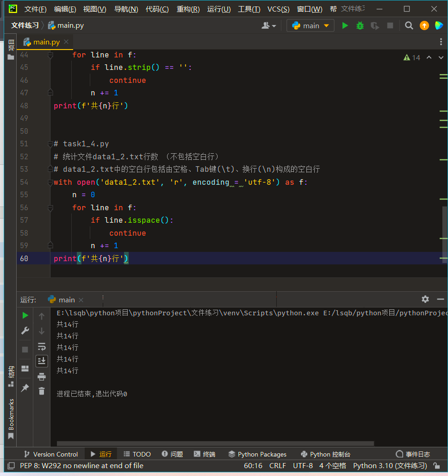Image resolution: width=448 pixels, height=476 pixels.
Task: Click the wrench icon in run panel
Action: (25, 331)
